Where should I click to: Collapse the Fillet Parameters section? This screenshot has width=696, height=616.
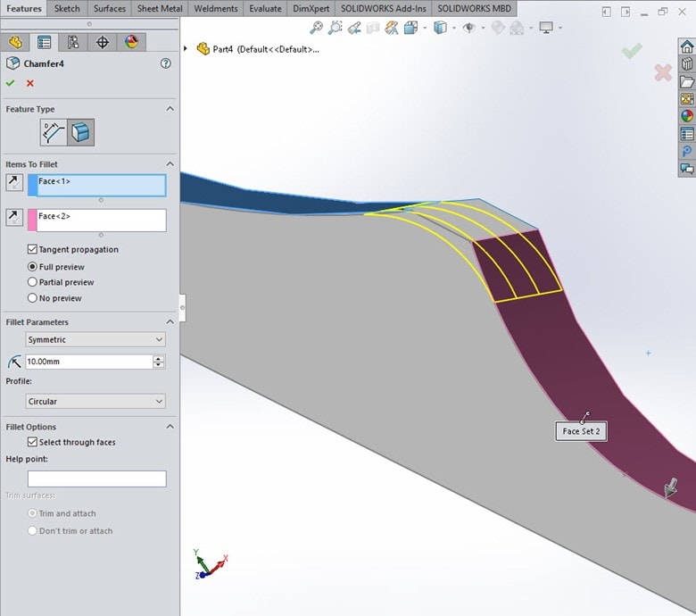[x=170, y=322]
